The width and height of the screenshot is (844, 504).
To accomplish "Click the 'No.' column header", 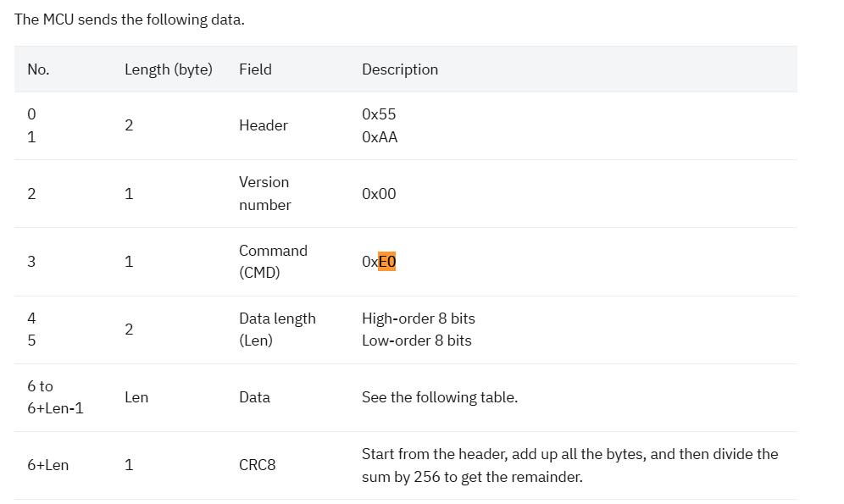I will pyautogui.click(x=38, y=69).
